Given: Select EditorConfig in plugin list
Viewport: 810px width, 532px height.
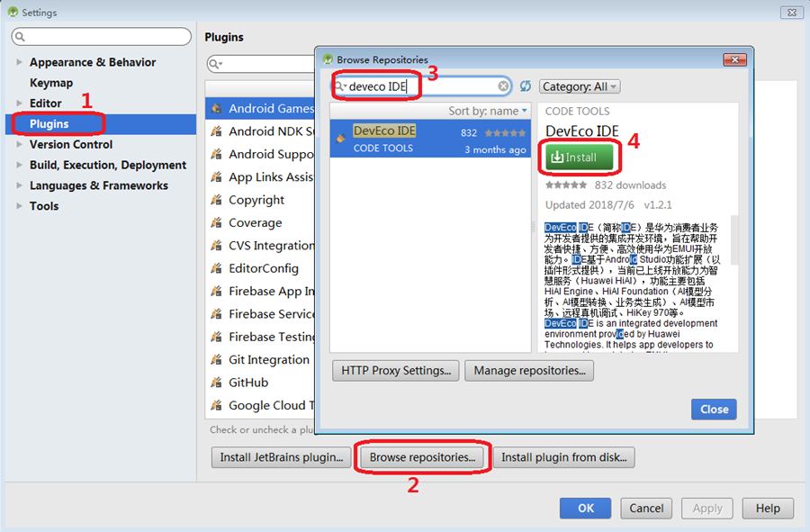Looking at the screenshot, I should tap(260, 268).
